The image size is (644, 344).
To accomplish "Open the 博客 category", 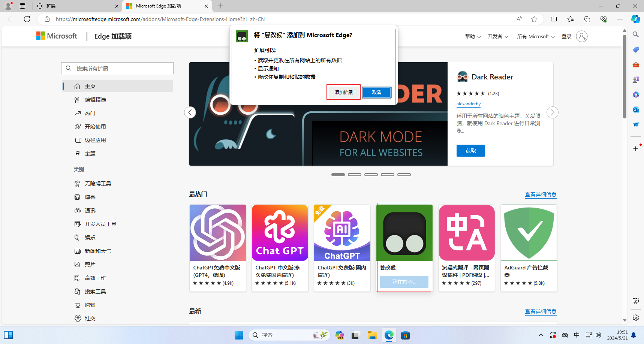I will click(x=117, y=197).
